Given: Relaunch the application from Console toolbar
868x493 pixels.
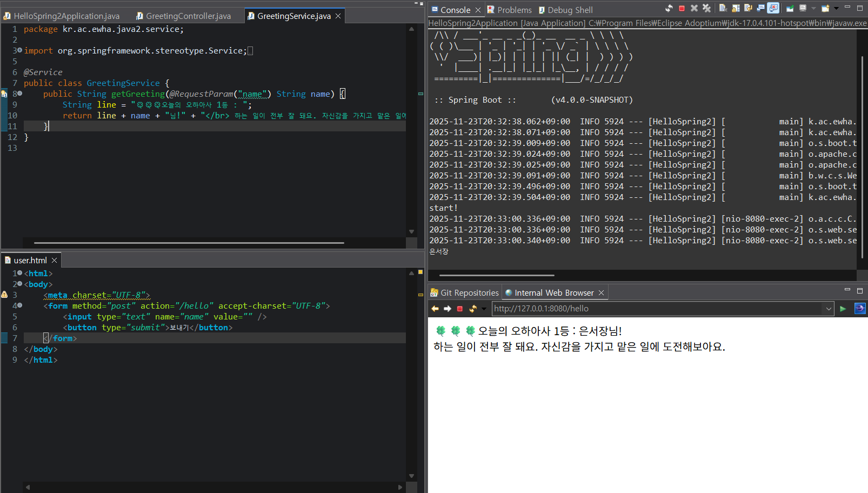Looking at the screenshot, I should click(x=669, y=8).
